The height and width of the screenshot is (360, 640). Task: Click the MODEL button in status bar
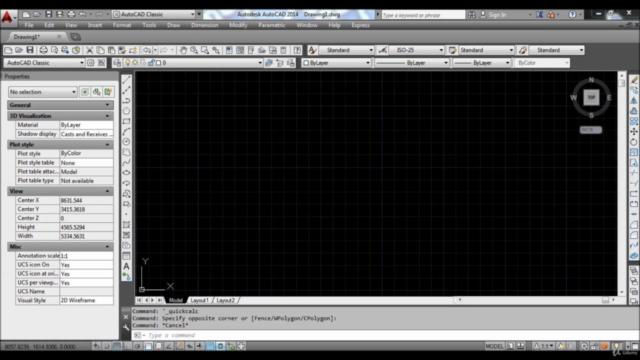[494, 346]
